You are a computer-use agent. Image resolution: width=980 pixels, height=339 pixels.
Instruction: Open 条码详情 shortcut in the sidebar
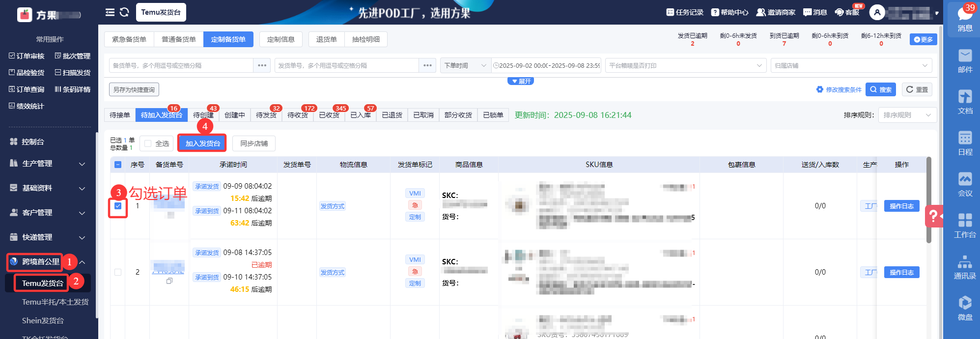73,89
